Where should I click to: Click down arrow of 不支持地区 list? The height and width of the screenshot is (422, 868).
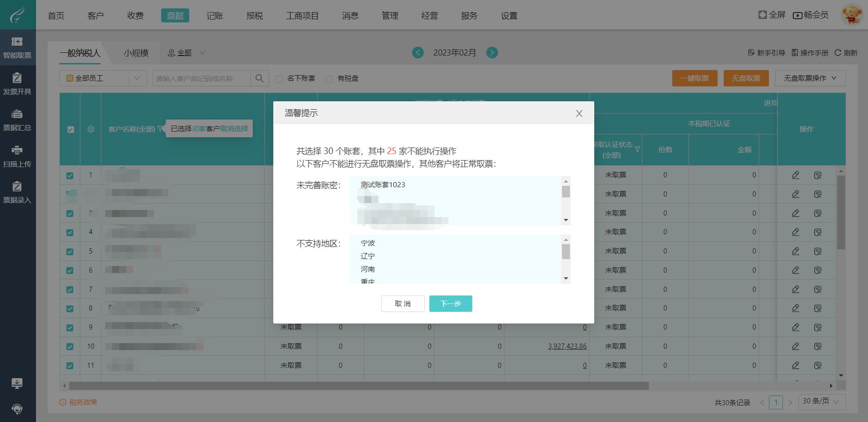[566, 279]
